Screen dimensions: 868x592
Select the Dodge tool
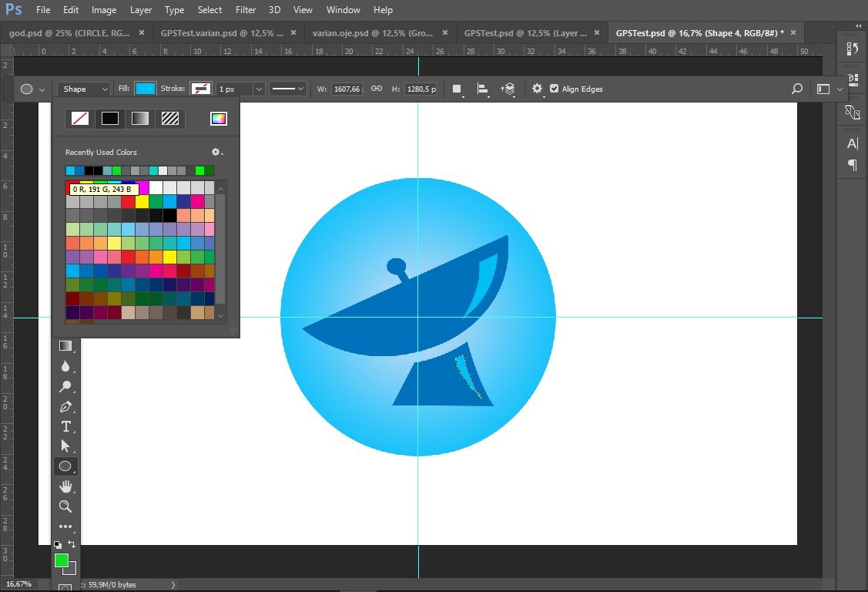point(65,386)
